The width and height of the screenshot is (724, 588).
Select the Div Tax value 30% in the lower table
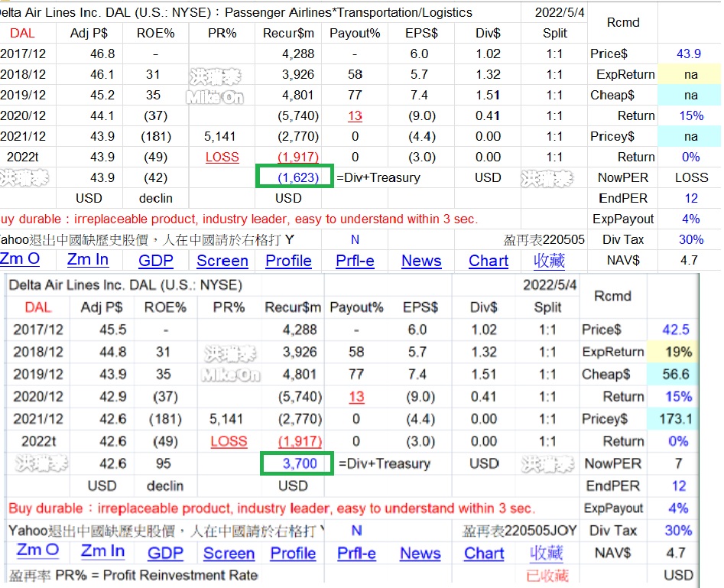(678, 531)
